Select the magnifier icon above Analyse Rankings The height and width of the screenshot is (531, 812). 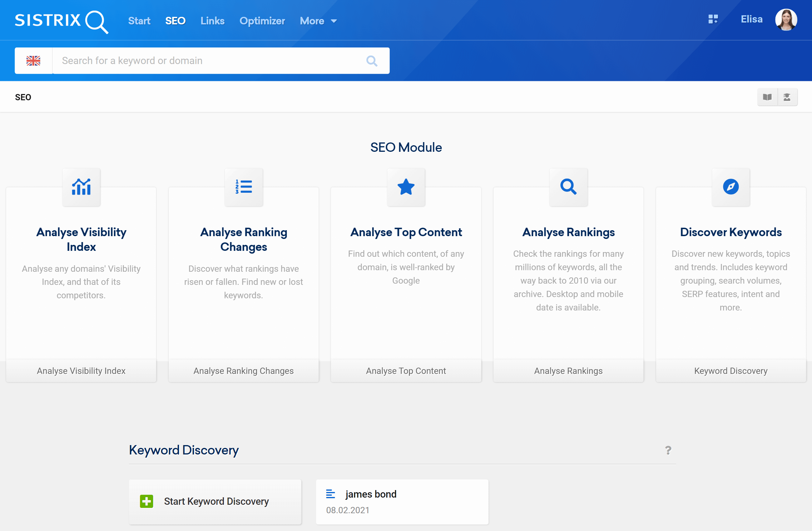[x=568, y=187]
